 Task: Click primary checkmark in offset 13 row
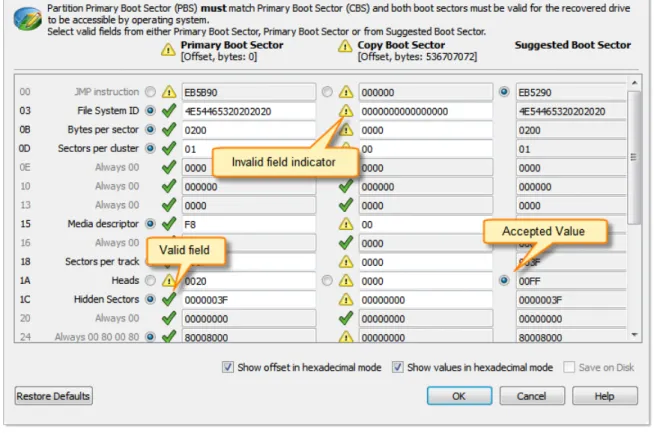coord(169,205)
